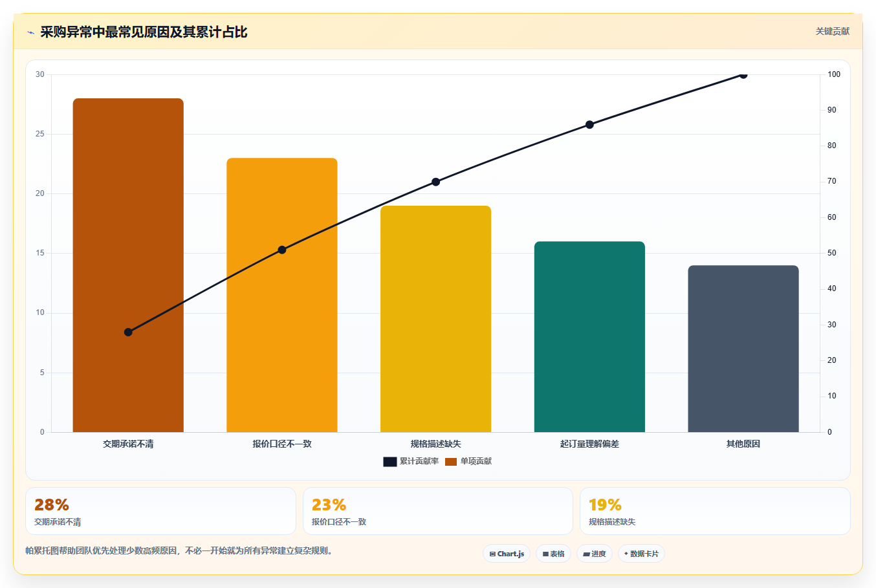Click the 规格描述缺失 yellow bar
Image resolution: width=876 pixels, height=588 pixels.
[x=435, y=319]
